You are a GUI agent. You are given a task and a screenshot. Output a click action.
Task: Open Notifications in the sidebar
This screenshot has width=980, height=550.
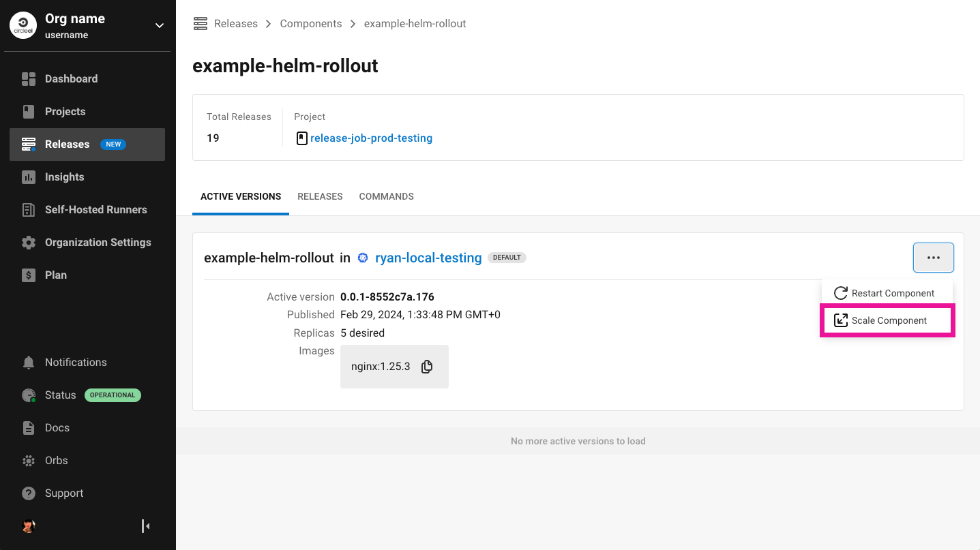click(x=76, y=363)
